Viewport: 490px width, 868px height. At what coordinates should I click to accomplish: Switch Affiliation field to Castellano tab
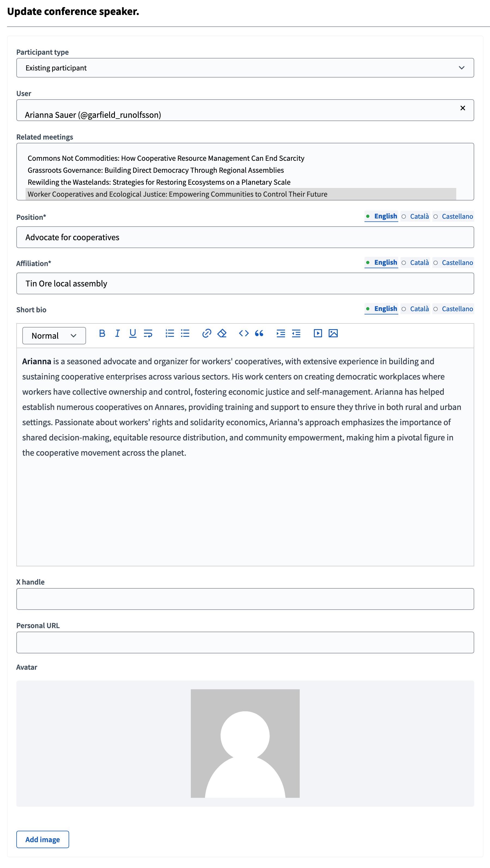[x=457, y=262]
